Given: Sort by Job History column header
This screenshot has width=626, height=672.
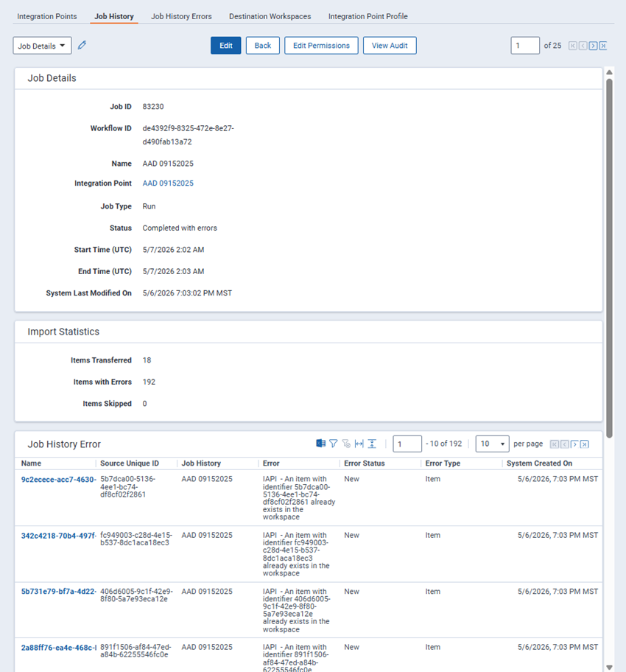Looking at the screenshot, I should (x=201, y=463).
